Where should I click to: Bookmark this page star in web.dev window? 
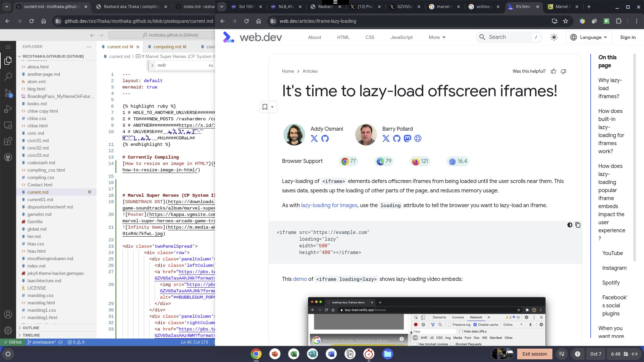(x=566, y=21)
